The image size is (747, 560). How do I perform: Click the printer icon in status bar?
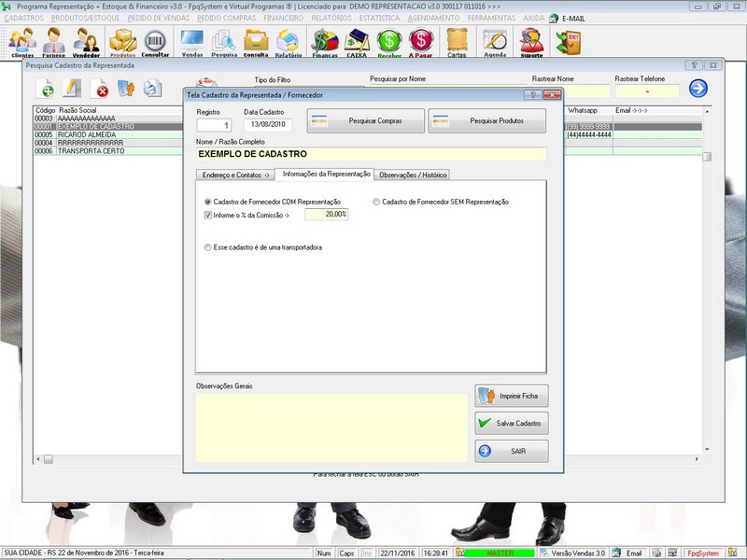click(657, 553)
